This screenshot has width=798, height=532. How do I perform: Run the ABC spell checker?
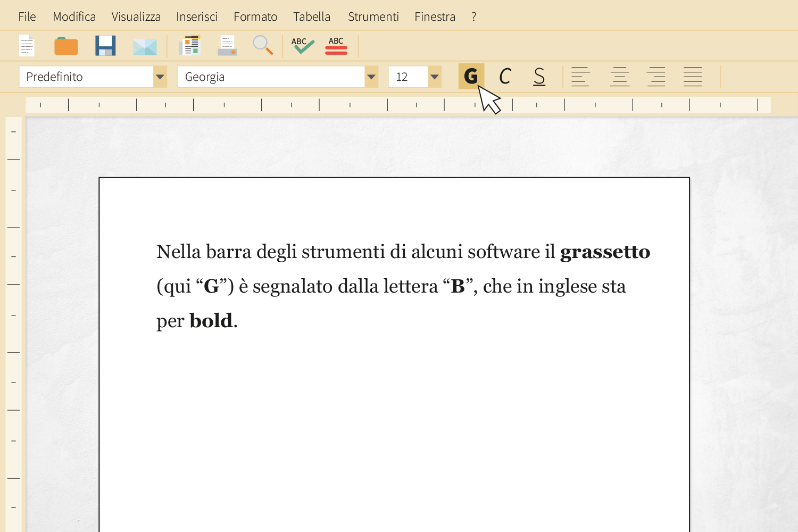click(301, 46)
